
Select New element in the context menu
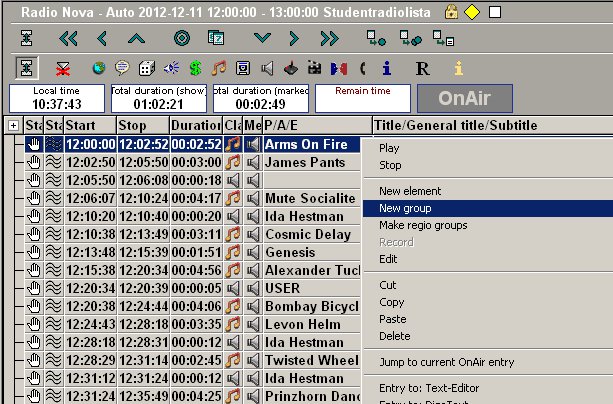410,191
